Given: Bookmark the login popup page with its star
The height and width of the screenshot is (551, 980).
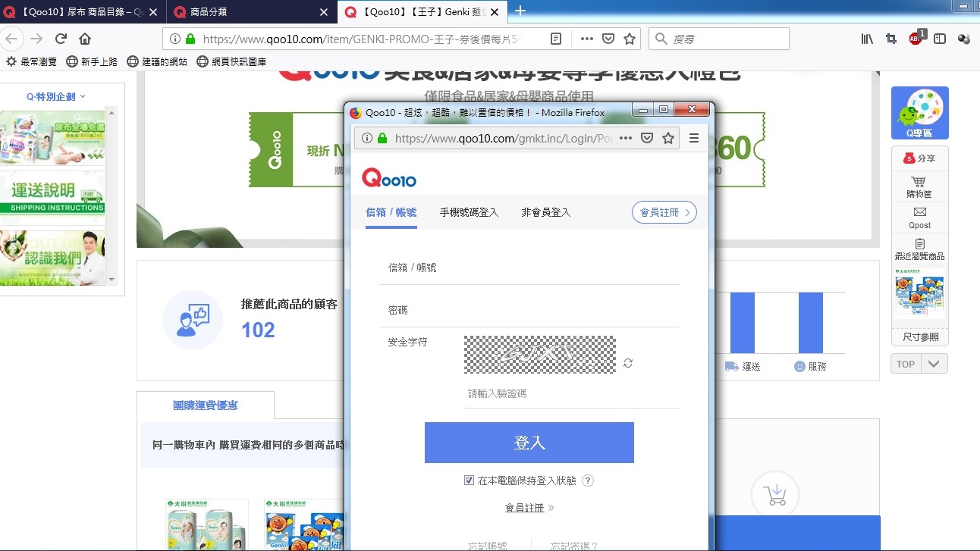Looking at the screenshot, I should (668, 138).
